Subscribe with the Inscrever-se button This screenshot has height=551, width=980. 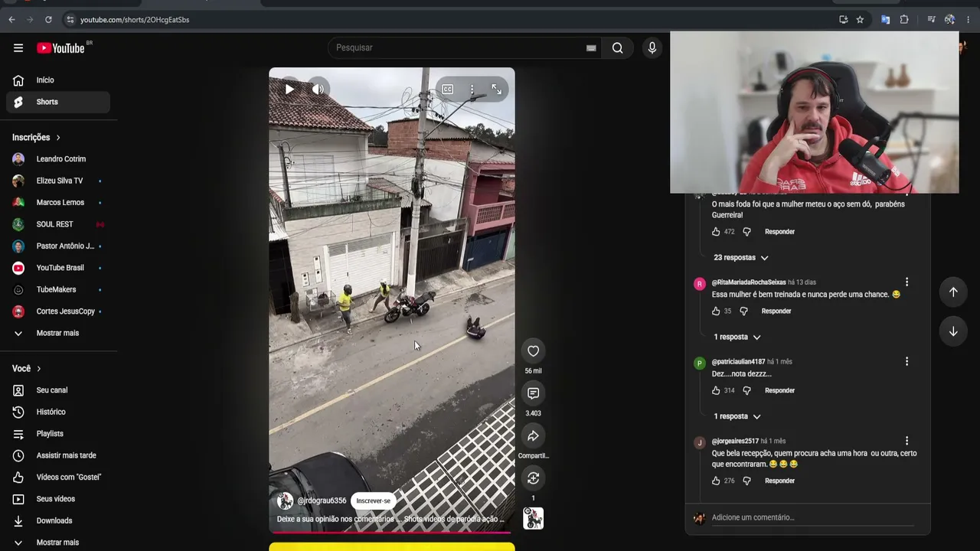click(x=374, y=501)
